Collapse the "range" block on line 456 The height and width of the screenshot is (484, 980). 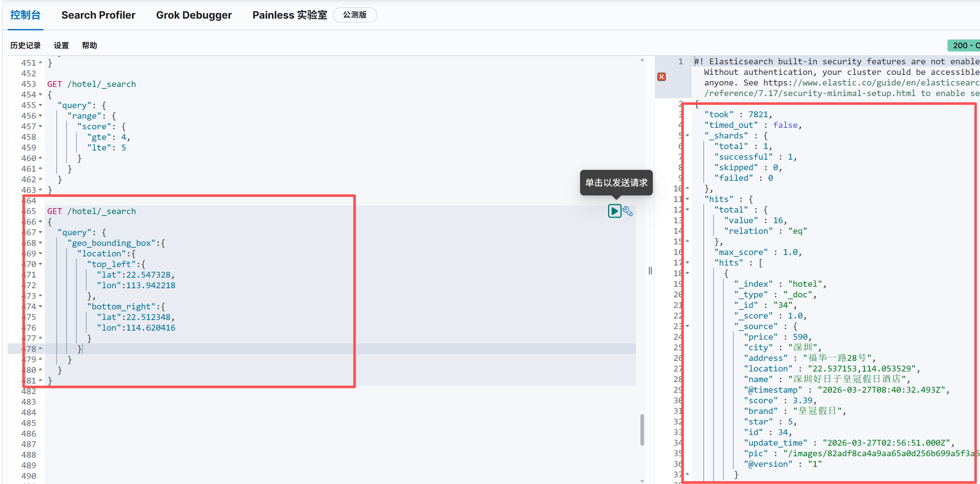pos(40,116)
